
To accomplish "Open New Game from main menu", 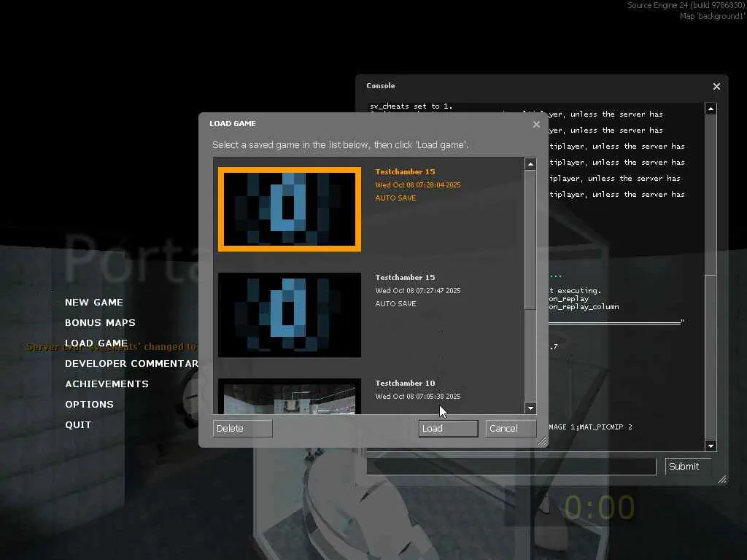I will pos(94,303).
